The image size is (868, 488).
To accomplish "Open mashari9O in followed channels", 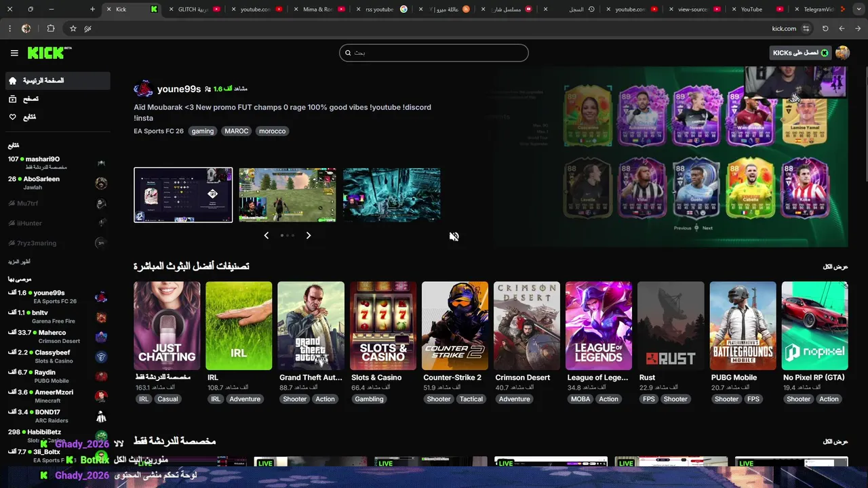I will point(57,163).
